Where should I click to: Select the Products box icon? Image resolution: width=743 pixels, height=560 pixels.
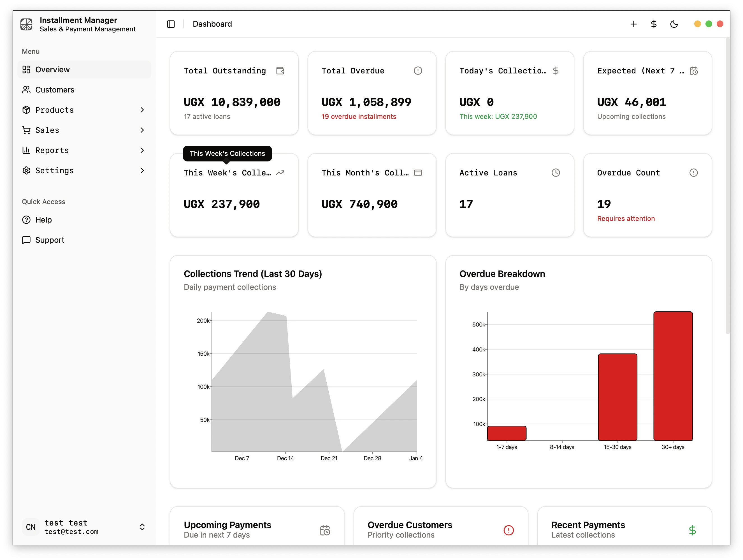point(27,110)
